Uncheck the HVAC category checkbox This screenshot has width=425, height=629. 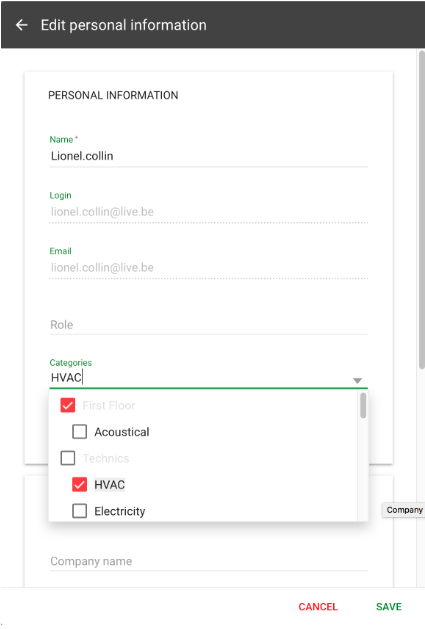click(x=79, y=485)
